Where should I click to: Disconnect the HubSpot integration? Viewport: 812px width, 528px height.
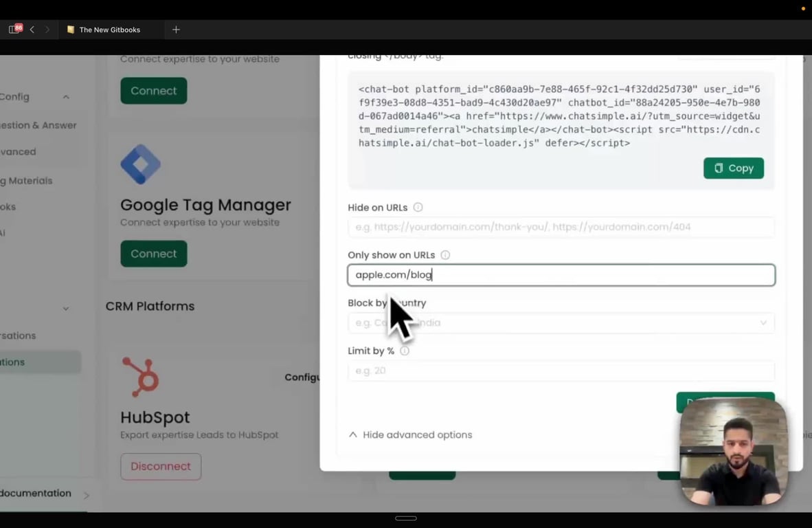161,466
